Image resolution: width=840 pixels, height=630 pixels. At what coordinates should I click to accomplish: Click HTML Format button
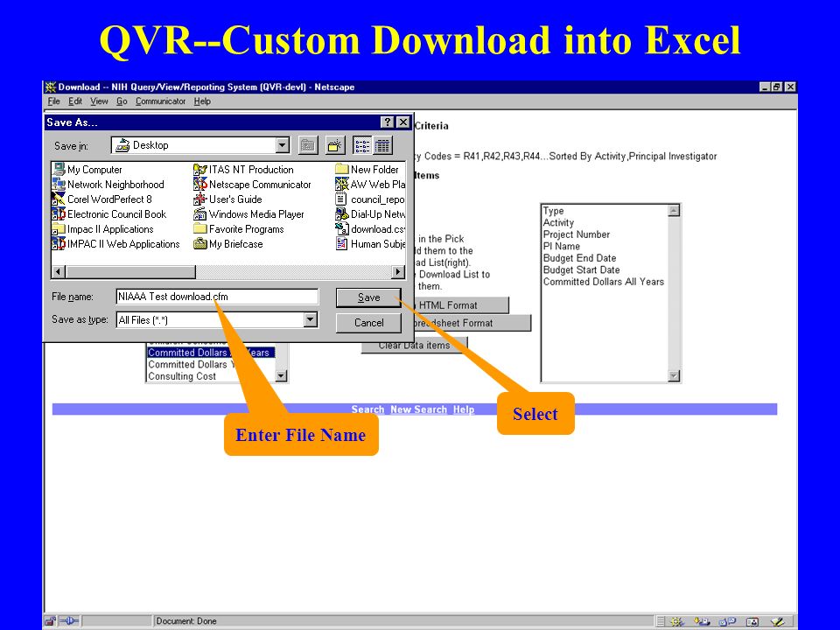461,305
